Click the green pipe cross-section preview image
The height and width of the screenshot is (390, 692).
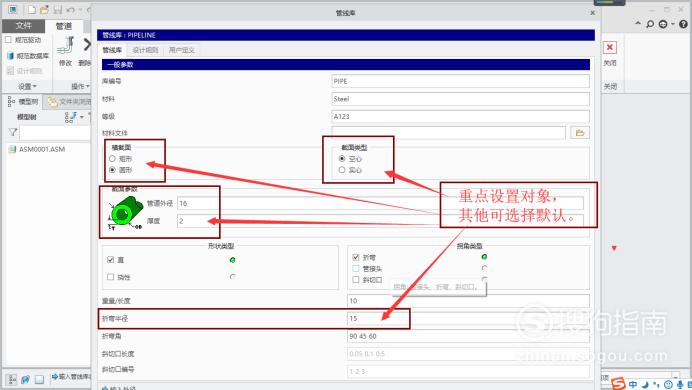pyautogui.click(x=126, y=213)
